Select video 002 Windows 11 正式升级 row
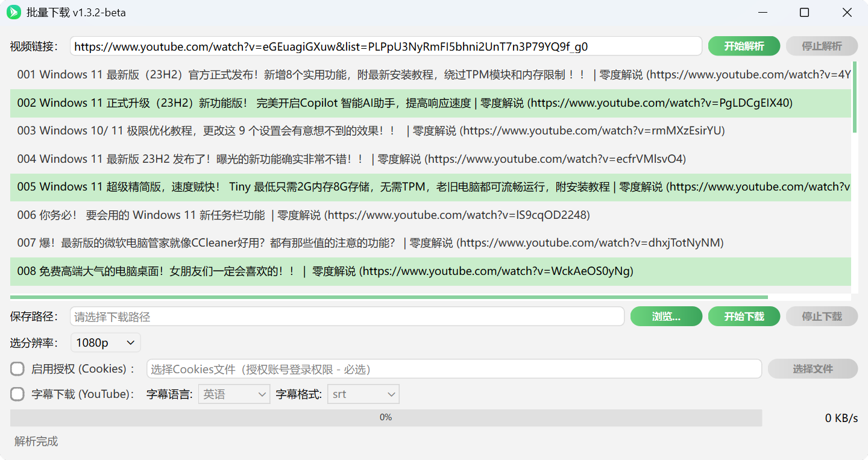Screen dimensions: 868x460 [x=430, y=103]
